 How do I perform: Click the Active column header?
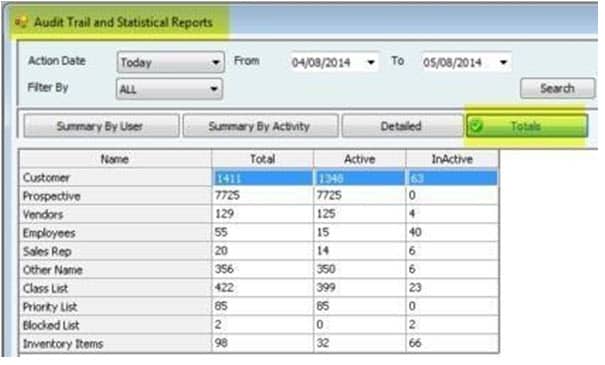pos(360,159)
